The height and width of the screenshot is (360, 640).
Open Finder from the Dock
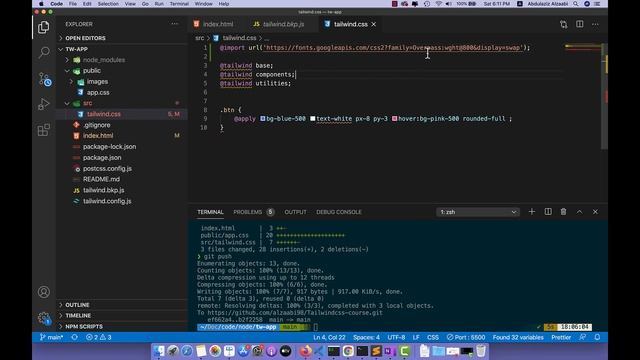159,351
